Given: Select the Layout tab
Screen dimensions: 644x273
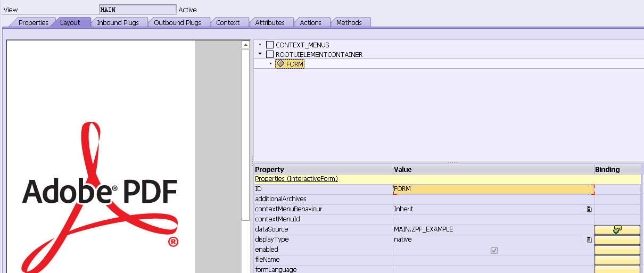Looking at the screenshot, I should (70, 22).
